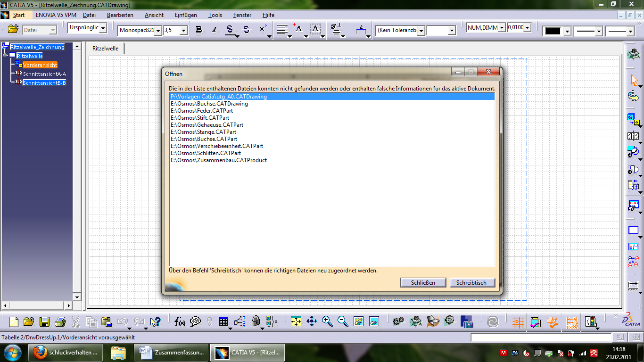Screen dimensions: 644x362
Task: Click the open folder icon in top toolbar
Action: point(13,29)
